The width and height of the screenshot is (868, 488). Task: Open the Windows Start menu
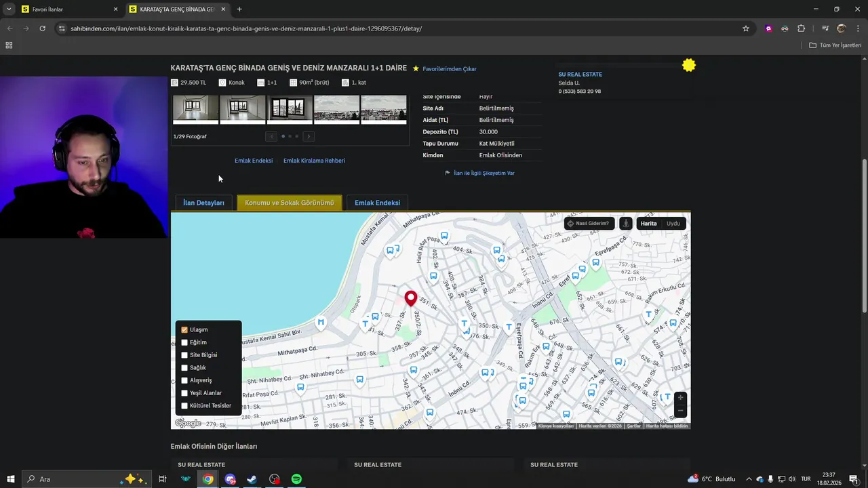click(x=10, y=479)
